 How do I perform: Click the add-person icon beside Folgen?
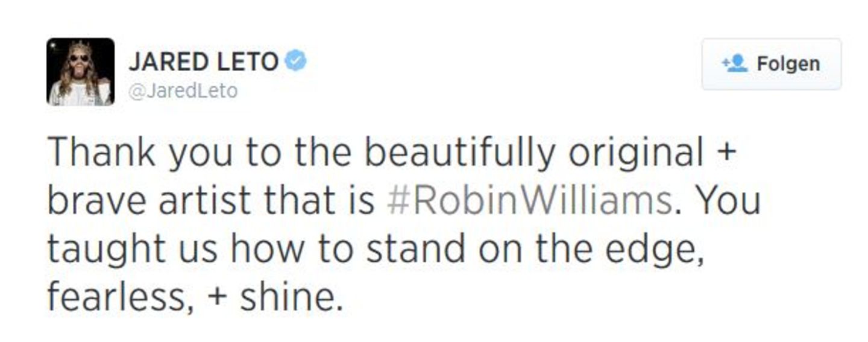coord(735,64)
